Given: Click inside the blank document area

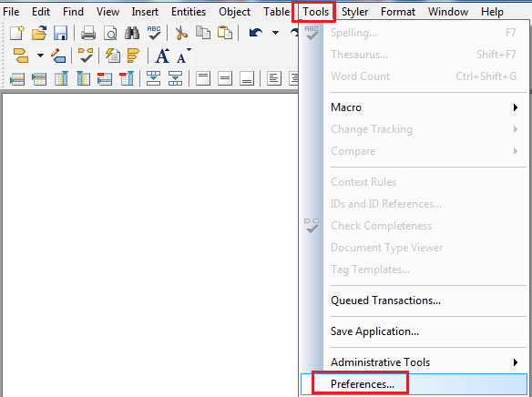Looking at the screenshot, I should click(149, 244).
